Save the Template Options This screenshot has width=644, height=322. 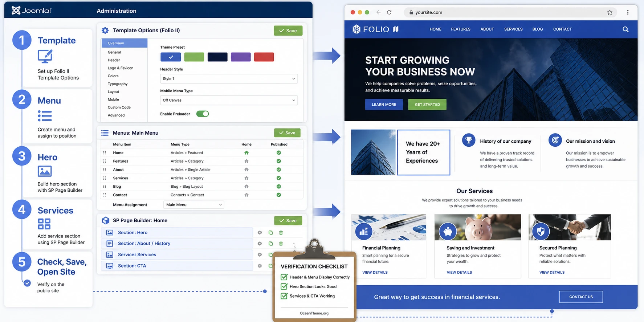click(288, 31)
